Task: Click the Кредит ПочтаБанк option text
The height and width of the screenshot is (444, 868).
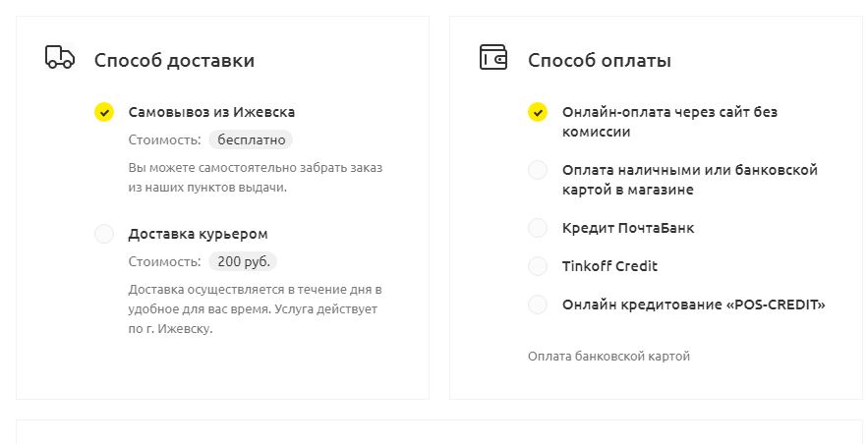Action: point(628,228)
